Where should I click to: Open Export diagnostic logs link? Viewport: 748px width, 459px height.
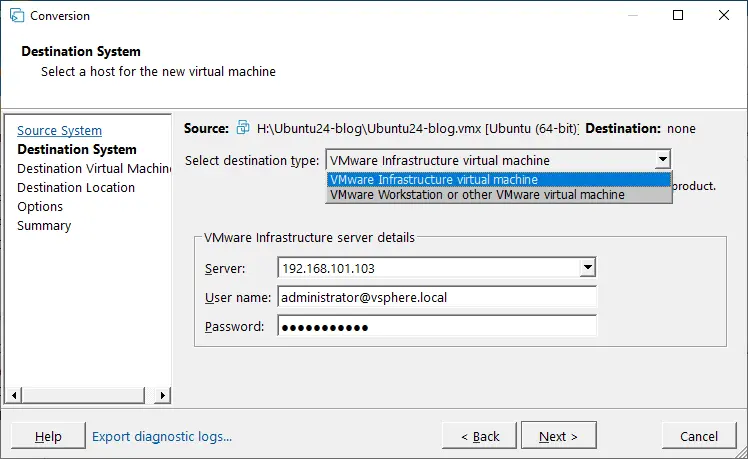coord(162,436)
